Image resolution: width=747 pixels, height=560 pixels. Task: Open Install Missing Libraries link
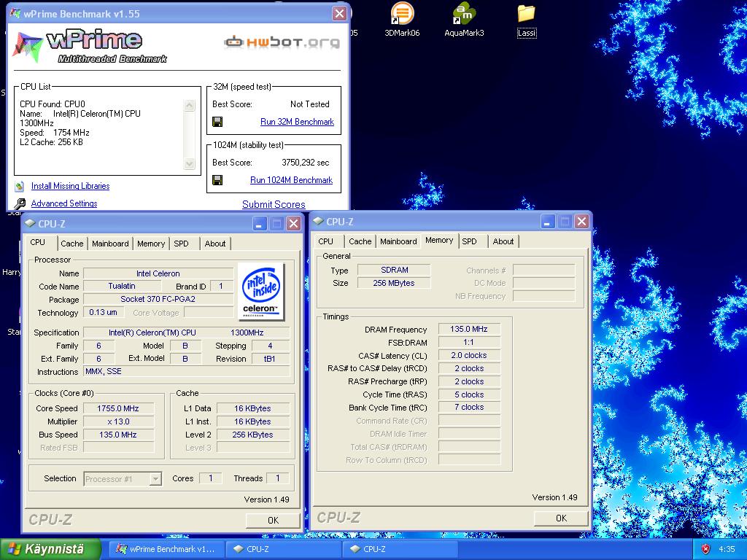(71, 186)
